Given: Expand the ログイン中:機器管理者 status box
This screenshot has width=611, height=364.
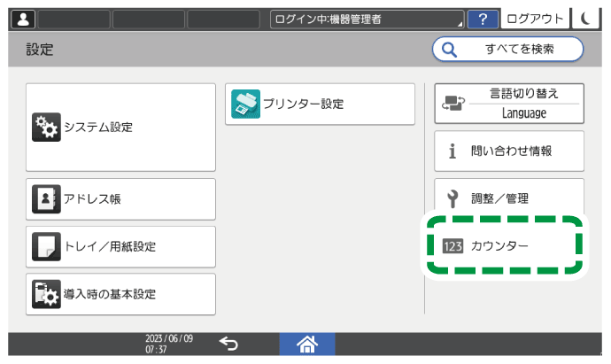Looking at the screenshot, I should point(367,19).
